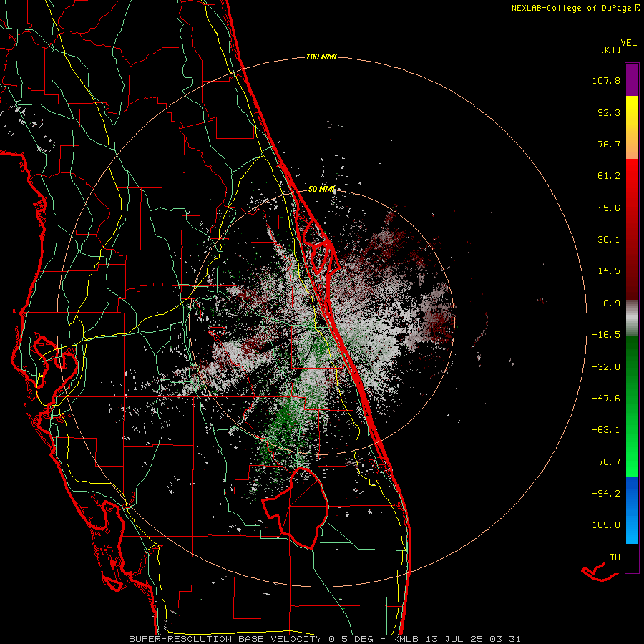
Task: Click the VEL legend title
Action: [629, 43]
